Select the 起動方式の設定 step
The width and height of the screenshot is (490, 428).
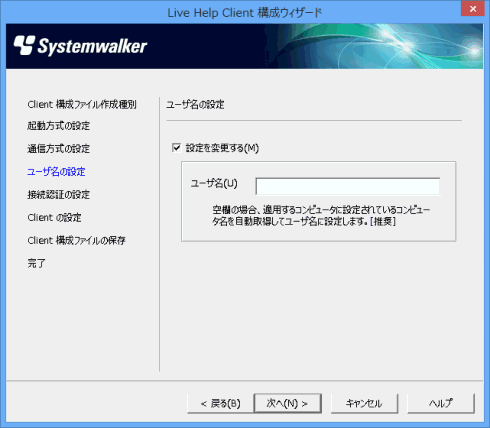pyautogui.click(x=59, y=126)
